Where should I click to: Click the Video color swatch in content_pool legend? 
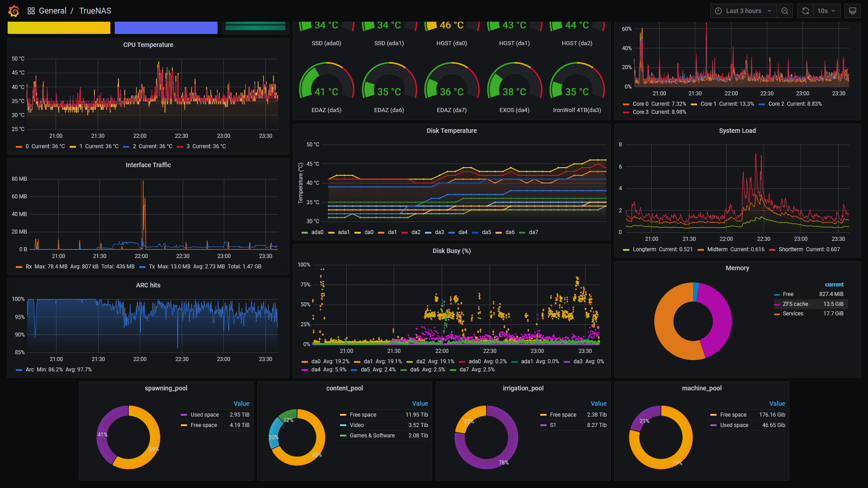tap(343, 425)
